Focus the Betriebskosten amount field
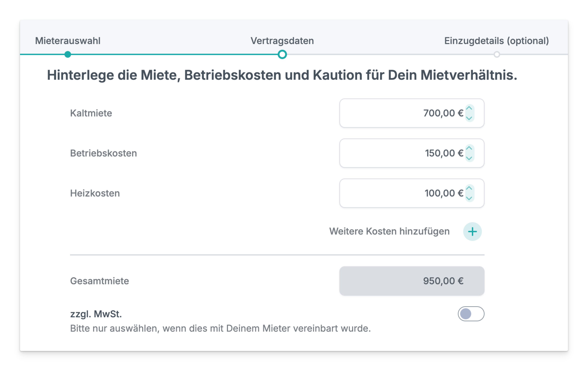 [400, 153]
